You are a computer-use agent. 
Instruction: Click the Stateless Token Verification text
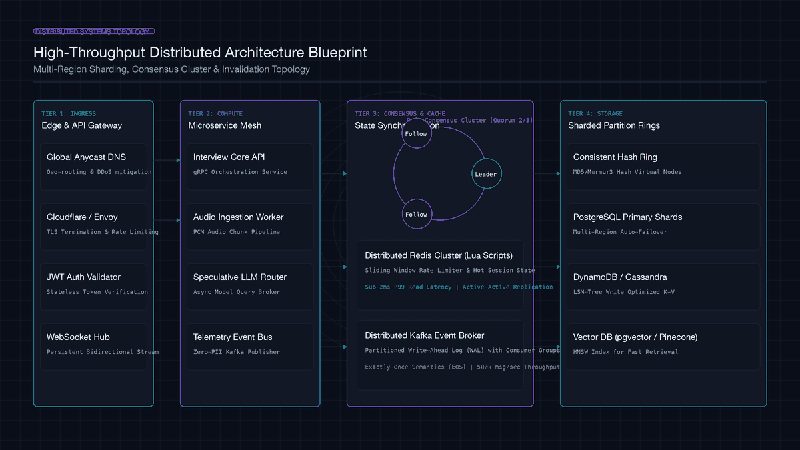(x=97, y=292)
